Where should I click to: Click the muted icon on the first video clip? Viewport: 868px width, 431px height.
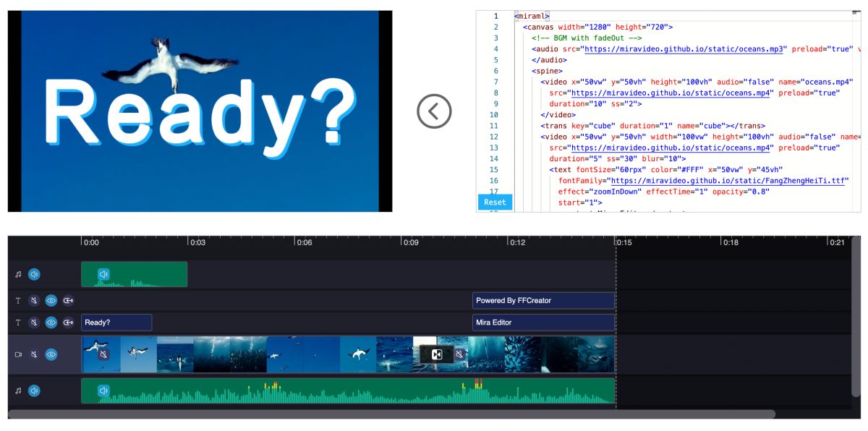103,354
